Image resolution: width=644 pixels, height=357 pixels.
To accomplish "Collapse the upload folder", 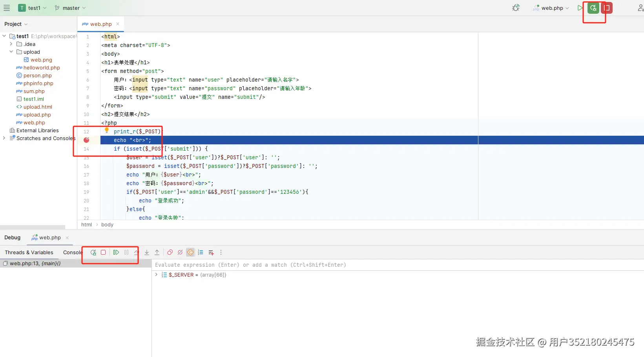I will (x=11, y=52).
